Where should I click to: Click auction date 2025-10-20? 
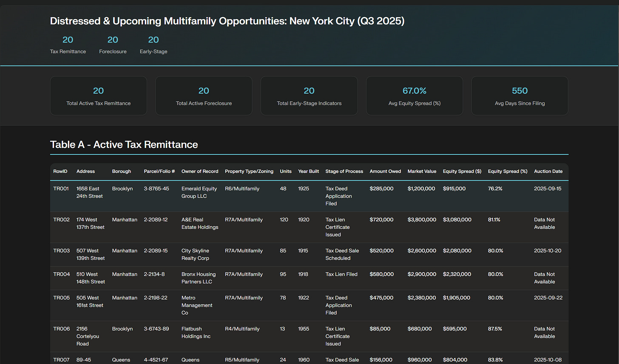coord(548,251)
